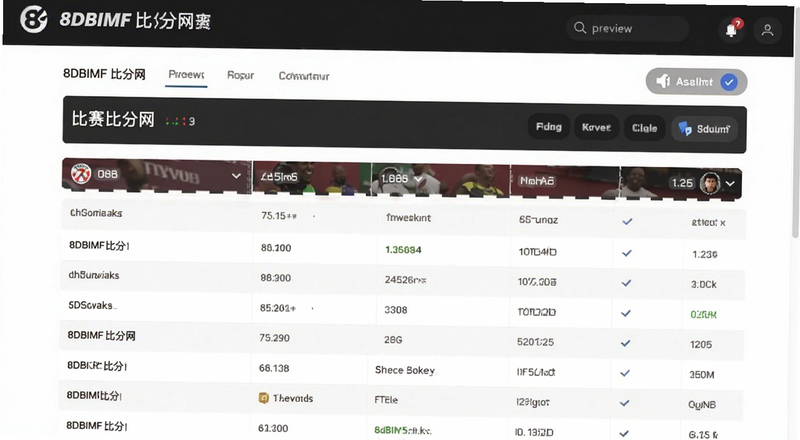Click the 8DBIMF site logo icon
Image resolution: width=800 pixels, height=440 pixels.
pyautogui.click(x=34, y=19)
